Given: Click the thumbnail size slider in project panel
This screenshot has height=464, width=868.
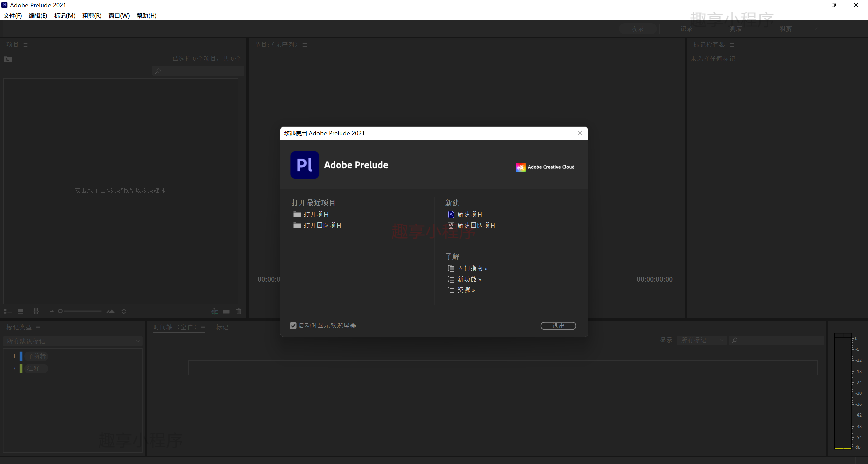Looking at the screenshot, I should pyautogui.click(x=80, y=311).
